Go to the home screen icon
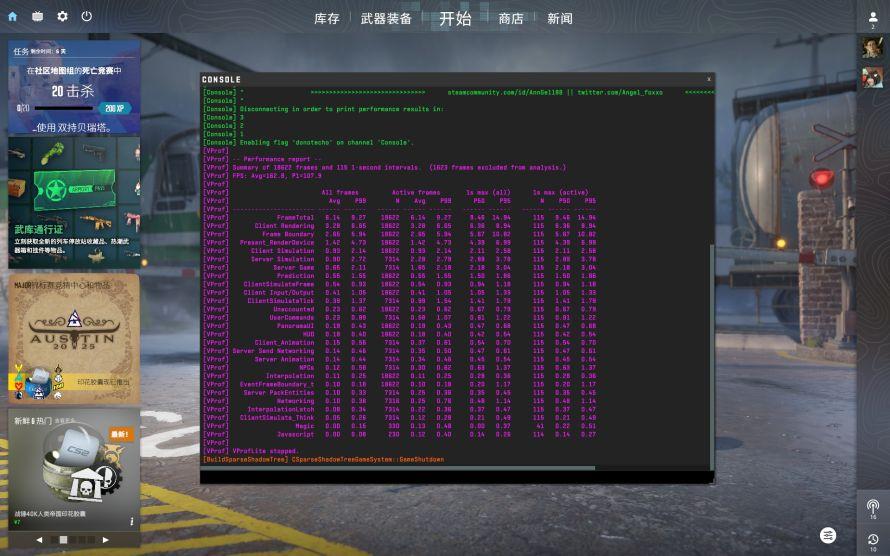 pyautogui.click(x=12, y=16)
